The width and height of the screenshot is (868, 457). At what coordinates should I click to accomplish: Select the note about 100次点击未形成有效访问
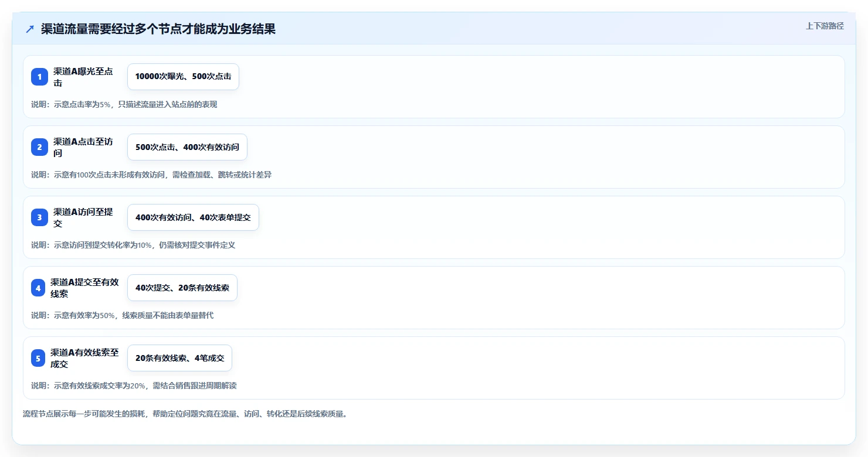(151, 175)
